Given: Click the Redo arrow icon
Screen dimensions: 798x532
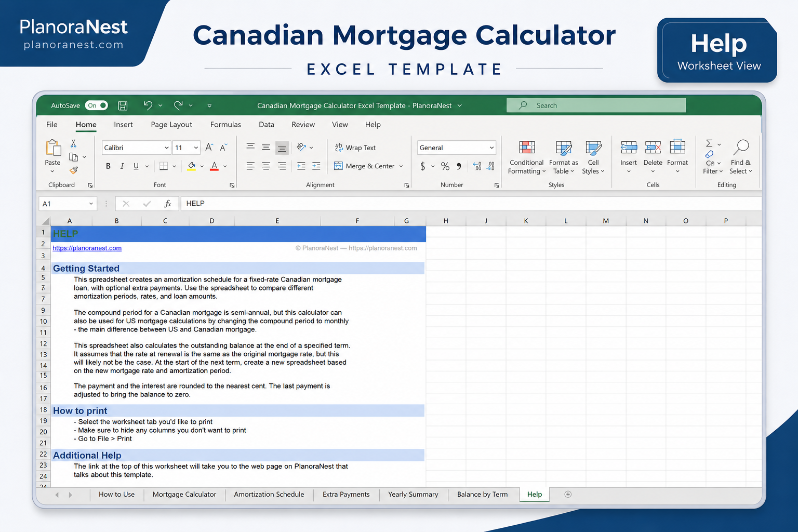Looking at the screenshot, I should [178, 105].
